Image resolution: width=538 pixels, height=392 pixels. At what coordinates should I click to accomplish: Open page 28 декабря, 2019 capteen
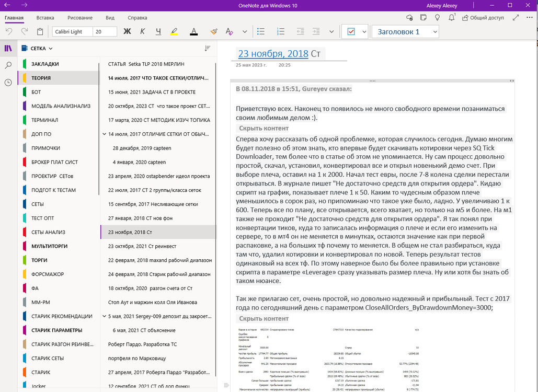[x=158, y=148]
